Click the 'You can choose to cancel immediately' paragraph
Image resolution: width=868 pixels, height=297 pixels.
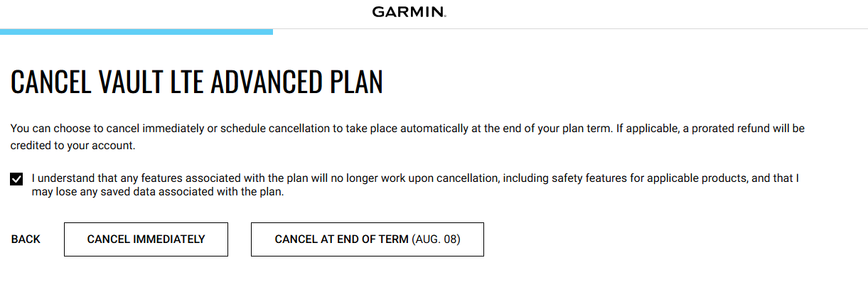(407, 137)
